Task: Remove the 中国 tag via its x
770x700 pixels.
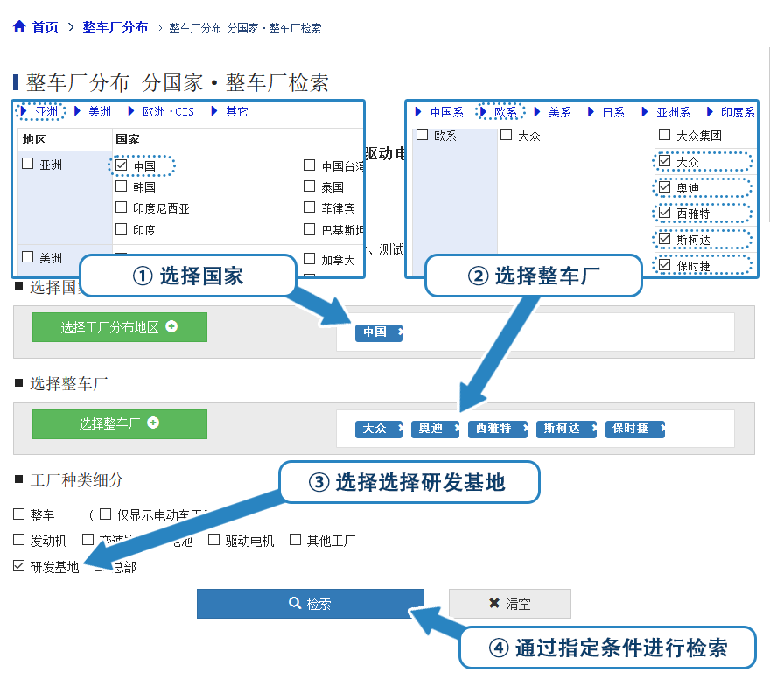Action: (399, 332)
